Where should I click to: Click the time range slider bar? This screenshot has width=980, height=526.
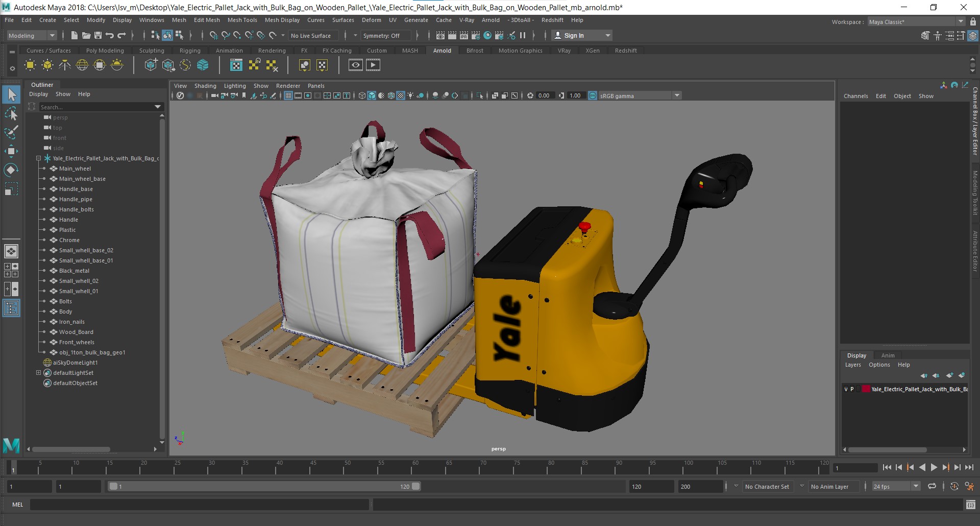264,487
